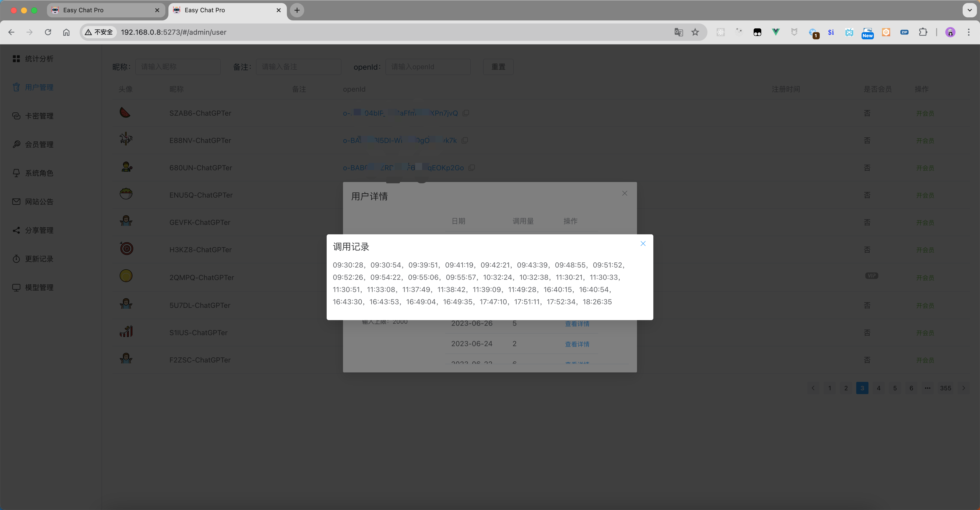Open 模型管理 via its monitor icon

point(16,287)
